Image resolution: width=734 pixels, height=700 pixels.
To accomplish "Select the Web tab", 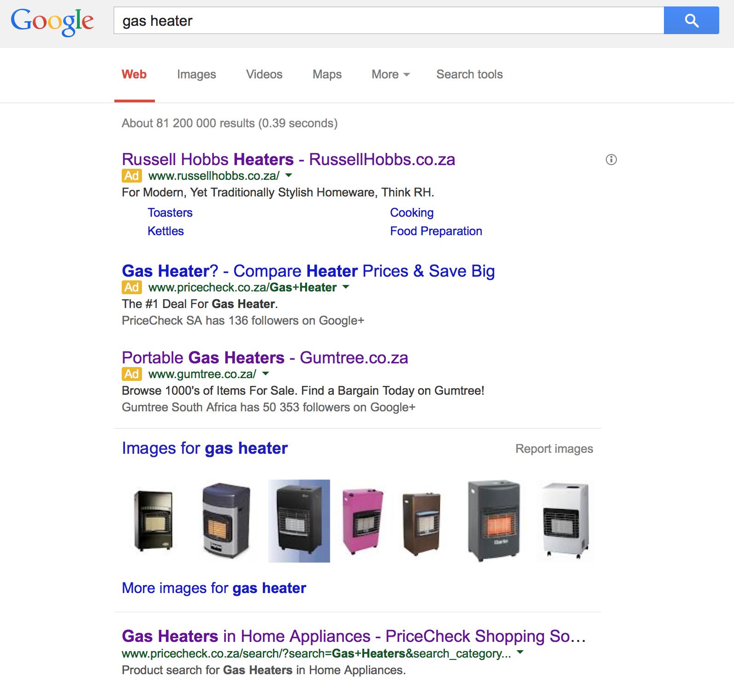I will (x=134, y=74).
